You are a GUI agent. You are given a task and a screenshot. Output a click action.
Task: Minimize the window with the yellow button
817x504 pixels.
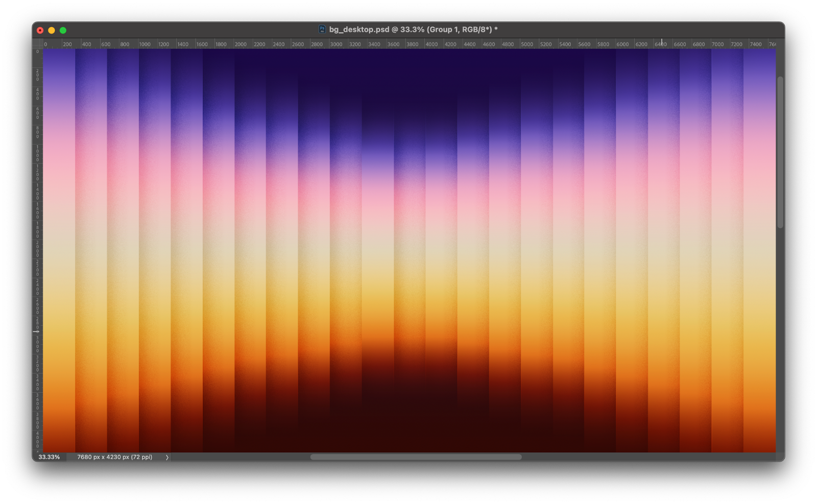click(52, 31)
